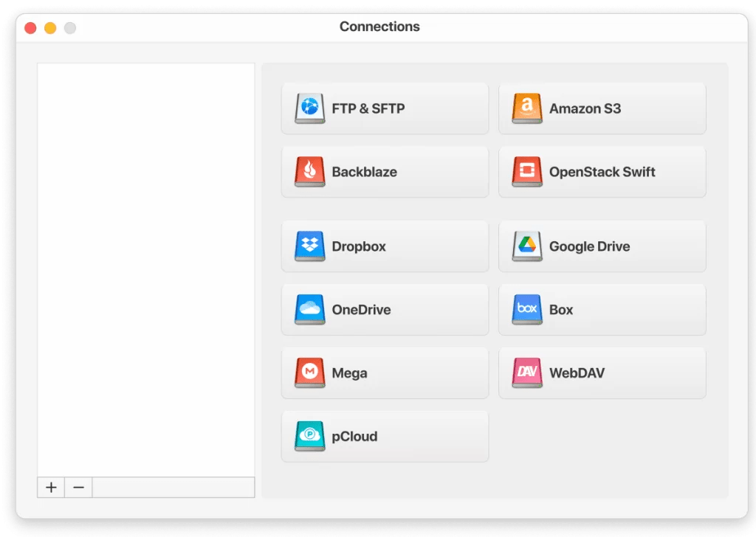Choose the FTP & SFTP label
Image resolution: width=756 pixels, height=537 pixels.
pyautogui.click(x=368, y=109)
